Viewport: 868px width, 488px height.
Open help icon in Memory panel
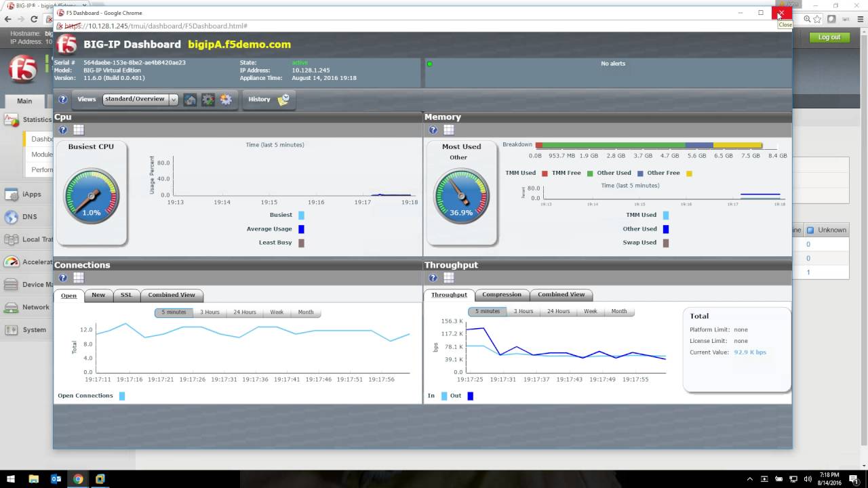433,130
